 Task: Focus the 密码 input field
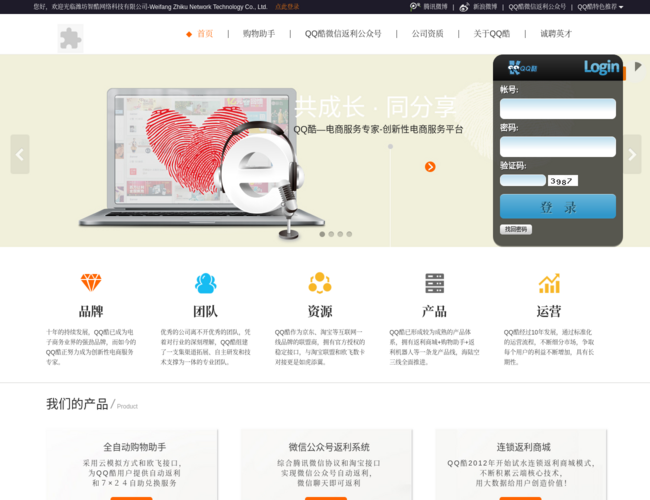pos(558,147)
